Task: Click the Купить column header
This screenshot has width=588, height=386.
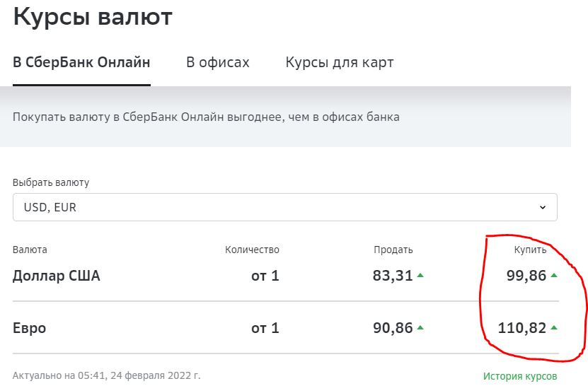Action: click(530, 250)
